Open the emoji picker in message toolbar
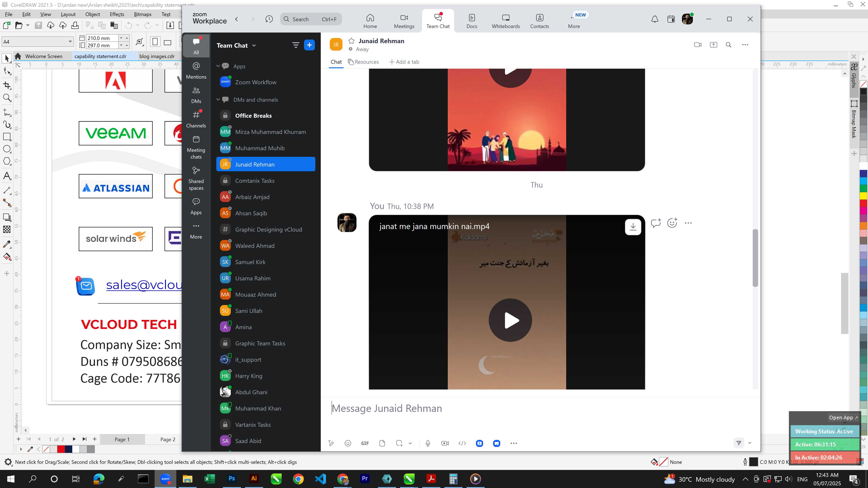 [x=348, y=443]
